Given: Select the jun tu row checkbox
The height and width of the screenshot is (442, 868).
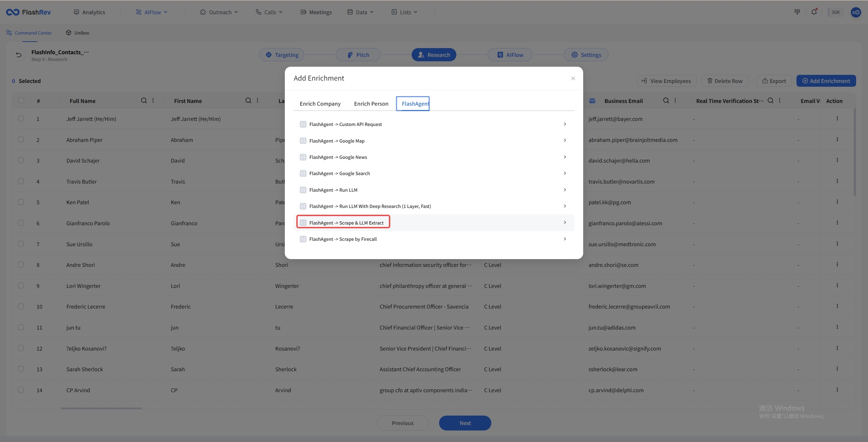Looking at the screenshot, I should [21, 327].
